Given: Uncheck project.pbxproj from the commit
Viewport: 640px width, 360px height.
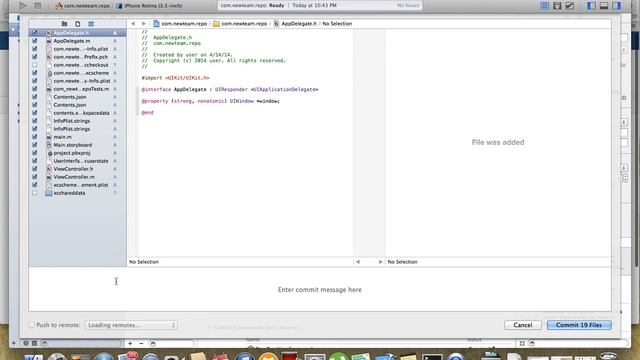Looking at the screenshot, I should click(x=35, y=153).
